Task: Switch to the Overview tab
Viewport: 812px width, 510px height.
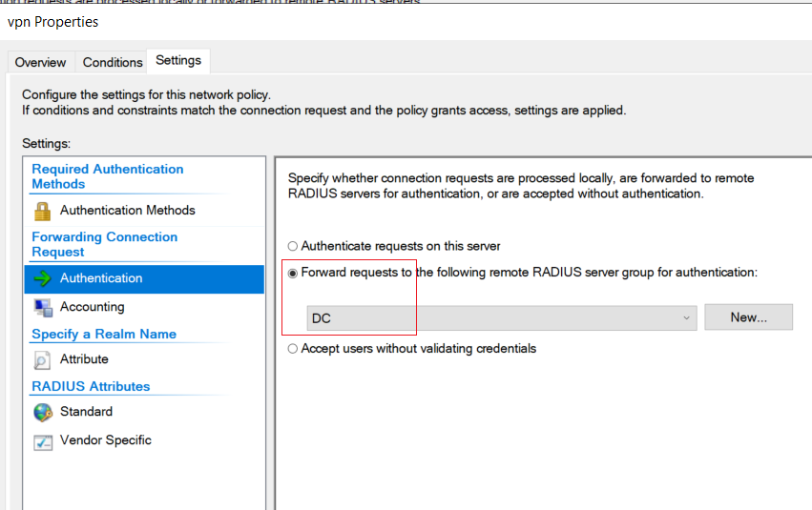Action: coord(40,63)
